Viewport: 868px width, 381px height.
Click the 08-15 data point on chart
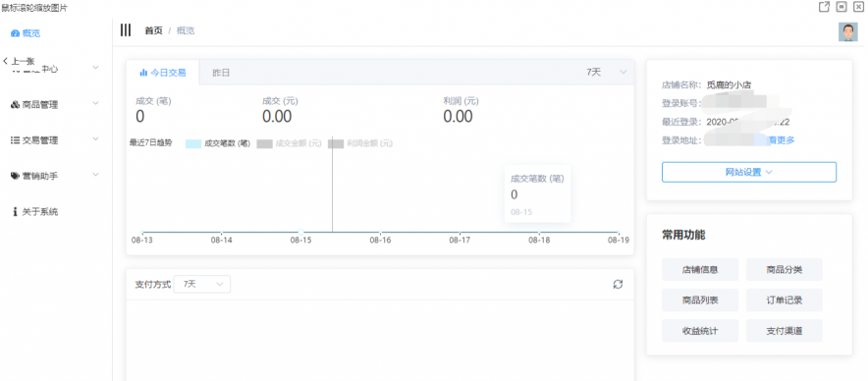[x=300, y=232]
